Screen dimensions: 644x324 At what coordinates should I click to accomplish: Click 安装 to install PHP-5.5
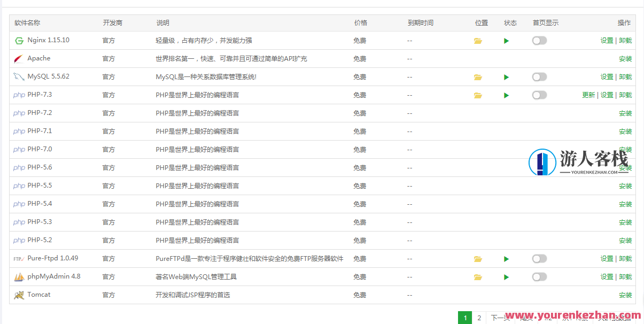point(625,186)
